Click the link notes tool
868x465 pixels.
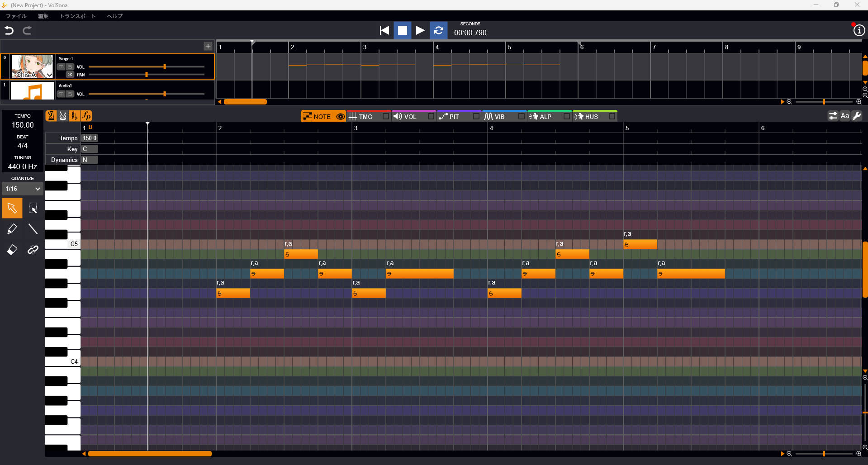pyautogui.click(x=33, y=250)
